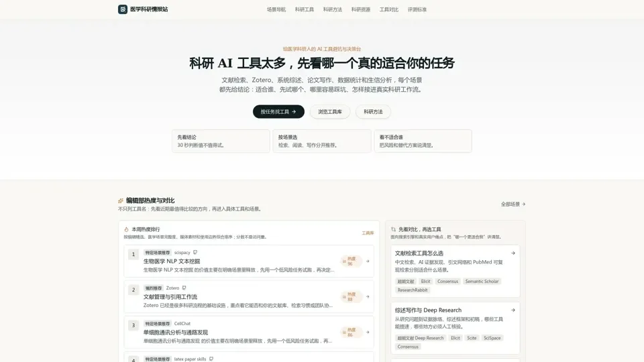Click arrow on the scispacy ranking row
644x362 pixels.
point(368,261)
